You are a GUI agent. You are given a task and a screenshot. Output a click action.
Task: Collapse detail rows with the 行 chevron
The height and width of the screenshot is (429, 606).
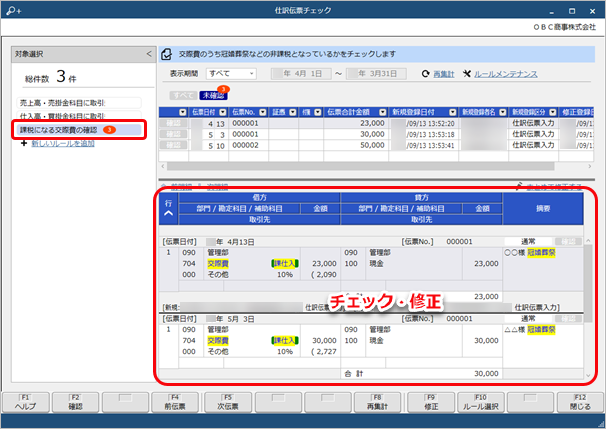click(x=169, y=213)
